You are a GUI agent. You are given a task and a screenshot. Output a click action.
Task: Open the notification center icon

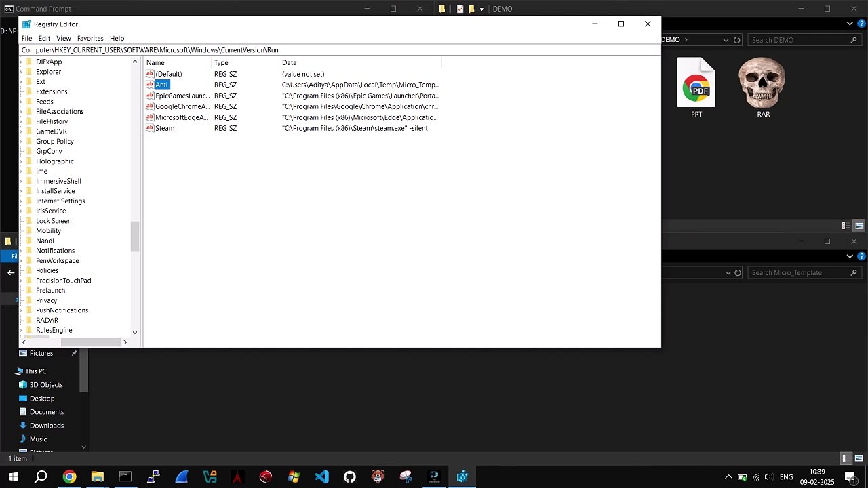click(850, 477)
